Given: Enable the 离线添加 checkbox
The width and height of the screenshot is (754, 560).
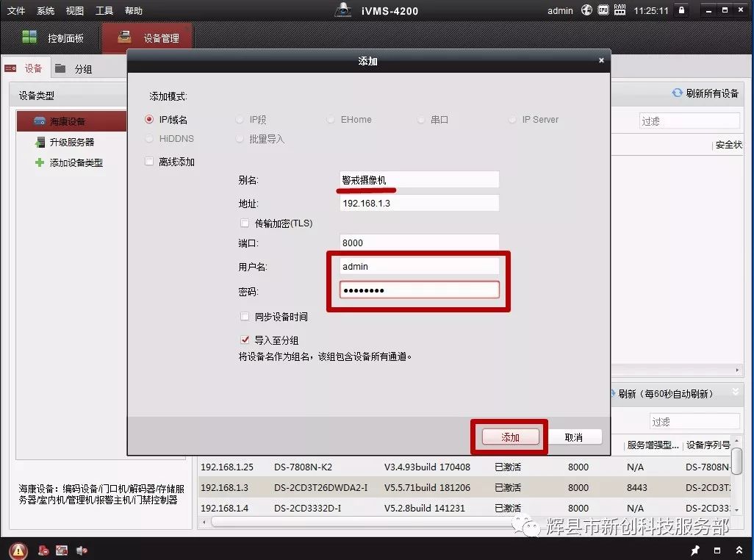Looking at the screenshot, I should click(149, 162).
